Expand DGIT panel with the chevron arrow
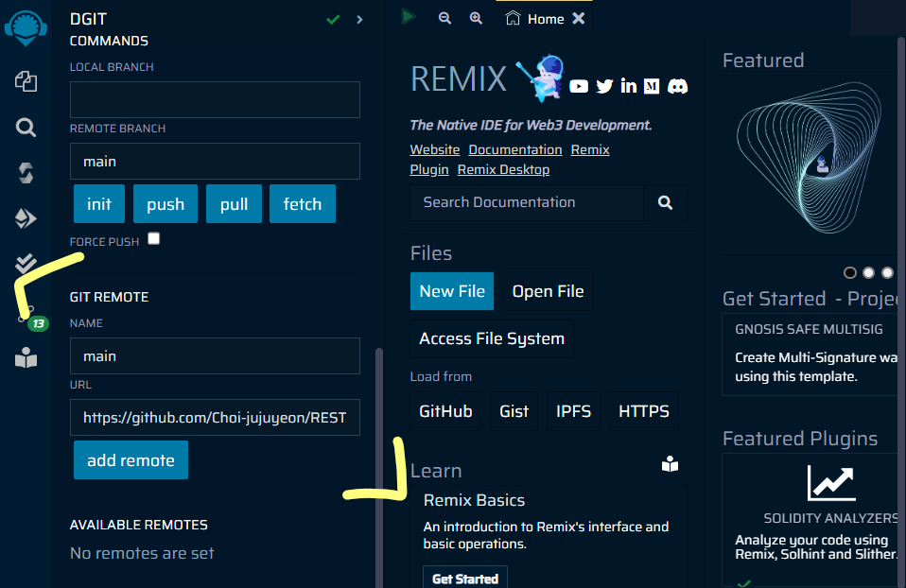 pos(360,20)
